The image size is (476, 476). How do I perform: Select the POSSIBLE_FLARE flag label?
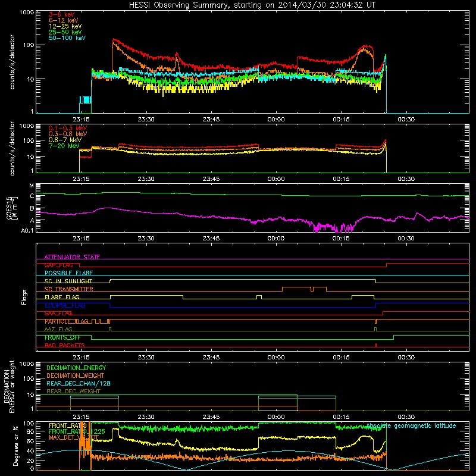click(68, 273)
